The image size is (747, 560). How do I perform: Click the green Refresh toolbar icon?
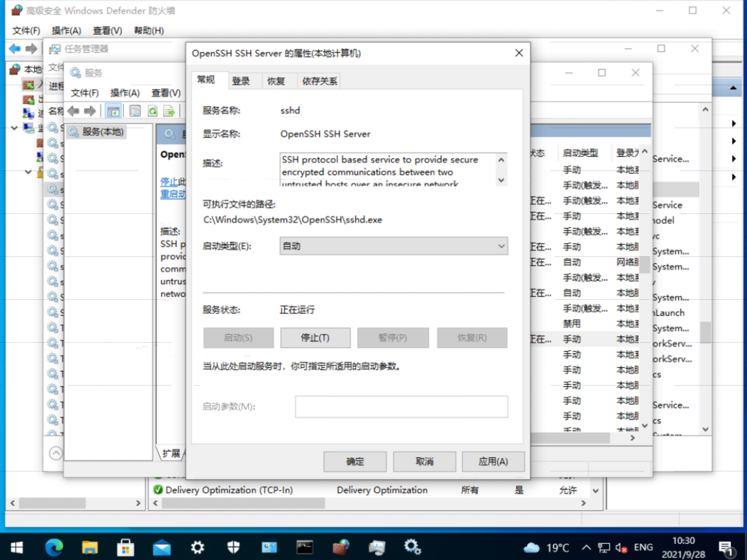click(x=153, y=112)
